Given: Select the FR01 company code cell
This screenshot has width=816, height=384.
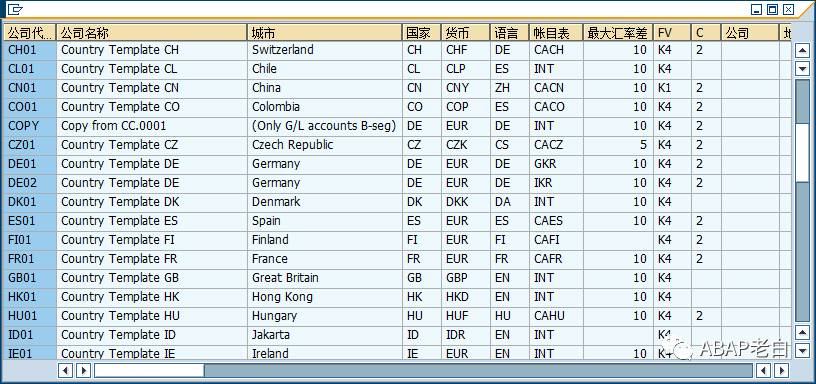Looking at the screenshot, I should click(30, 259).
